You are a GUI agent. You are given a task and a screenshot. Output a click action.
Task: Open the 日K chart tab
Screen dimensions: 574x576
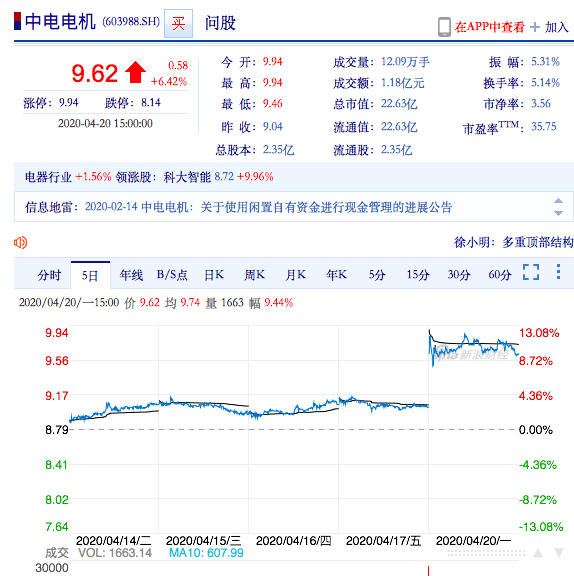214,275
